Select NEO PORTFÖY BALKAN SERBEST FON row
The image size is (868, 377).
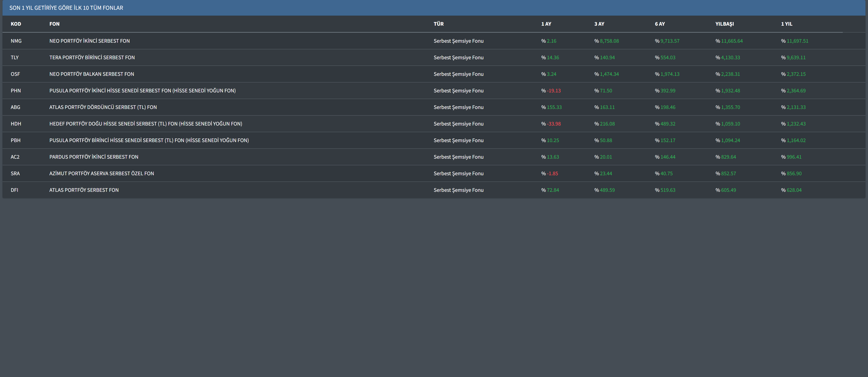coord(92,74)
